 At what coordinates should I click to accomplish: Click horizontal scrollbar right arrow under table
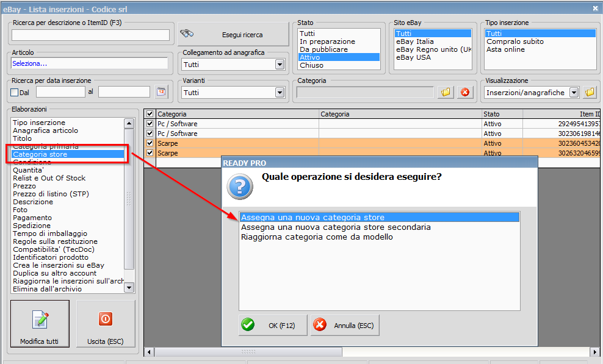(x=595, y=351)
